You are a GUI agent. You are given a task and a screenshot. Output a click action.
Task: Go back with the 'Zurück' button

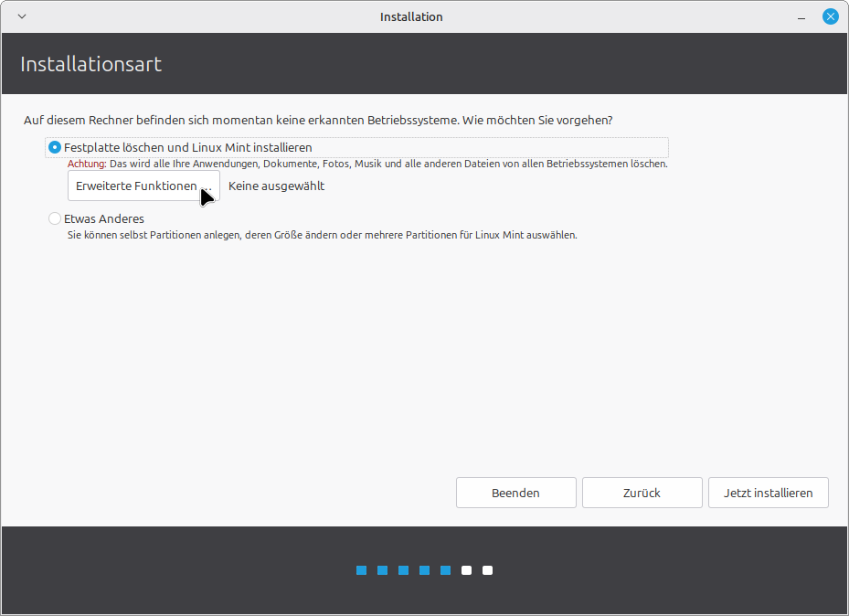(x=642, y=493)
